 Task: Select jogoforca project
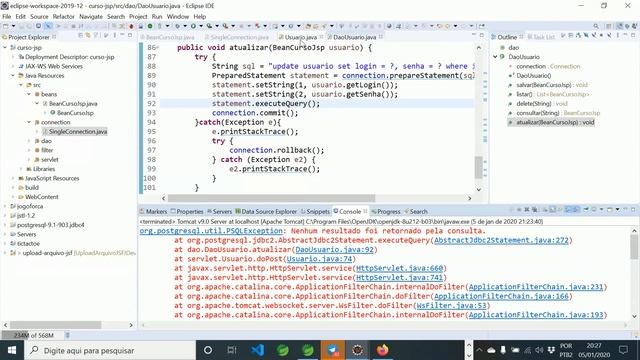coord(29,206)
